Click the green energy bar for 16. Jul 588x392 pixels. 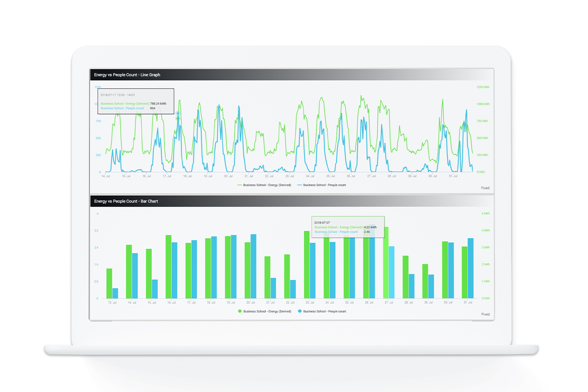[x=169, y=267]
